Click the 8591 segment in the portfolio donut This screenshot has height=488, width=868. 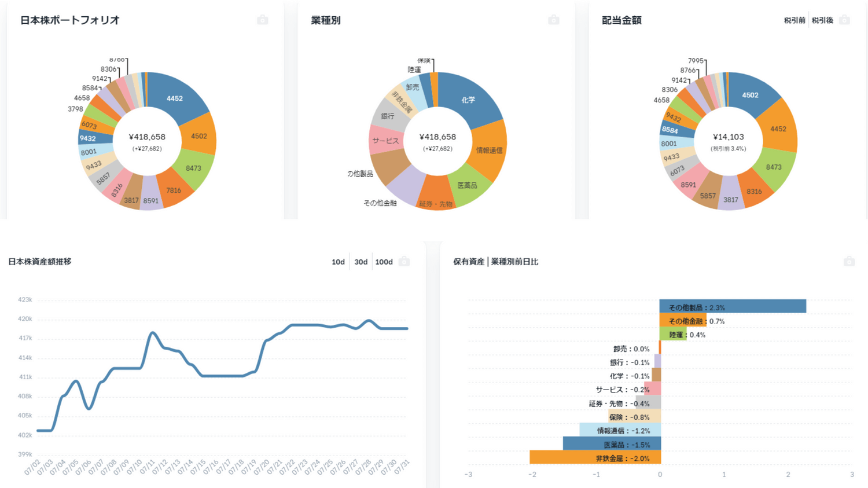point(150,200)
